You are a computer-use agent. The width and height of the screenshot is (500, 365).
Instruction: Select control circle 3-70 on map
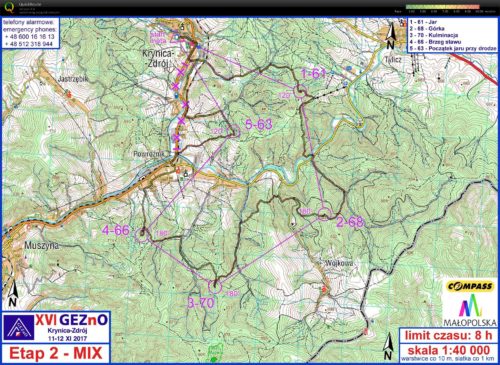tap(215, 286)
